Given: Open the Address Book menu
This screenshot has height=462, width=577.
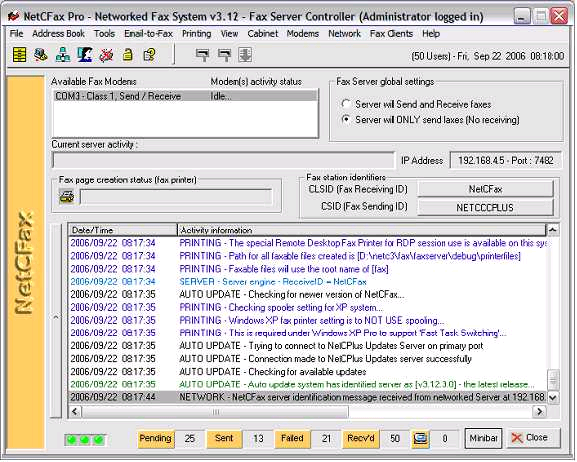Looking at the screenshot, I should point(59,34).
